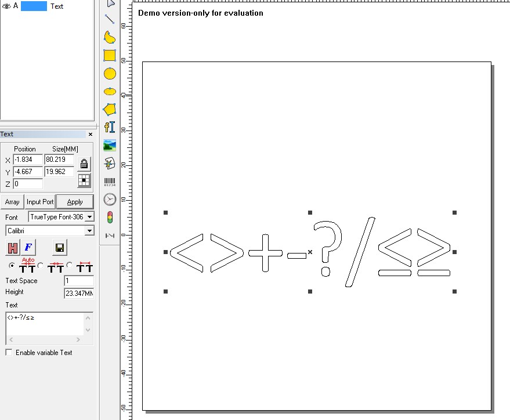Click the Text object's blue color swatch
This screenshot has width=510, height=420.
[x=34, y=6]
